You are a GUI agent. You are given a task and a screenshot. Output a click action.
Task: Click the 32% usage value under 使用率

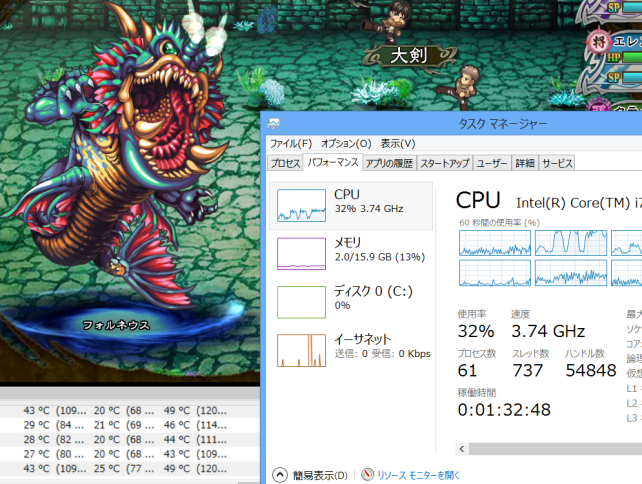[x=476, y=331]
